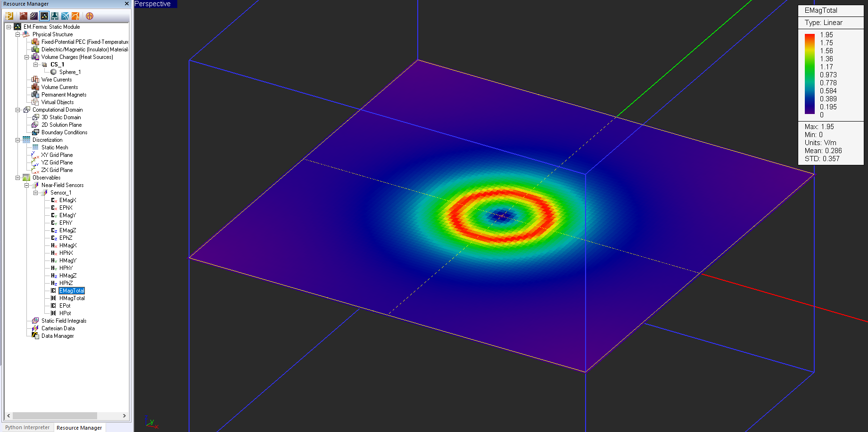Click the Boundary Conditions node icon
Viewport: 868px width, 432px height.
pyautogui.click(x=35, y=132)
